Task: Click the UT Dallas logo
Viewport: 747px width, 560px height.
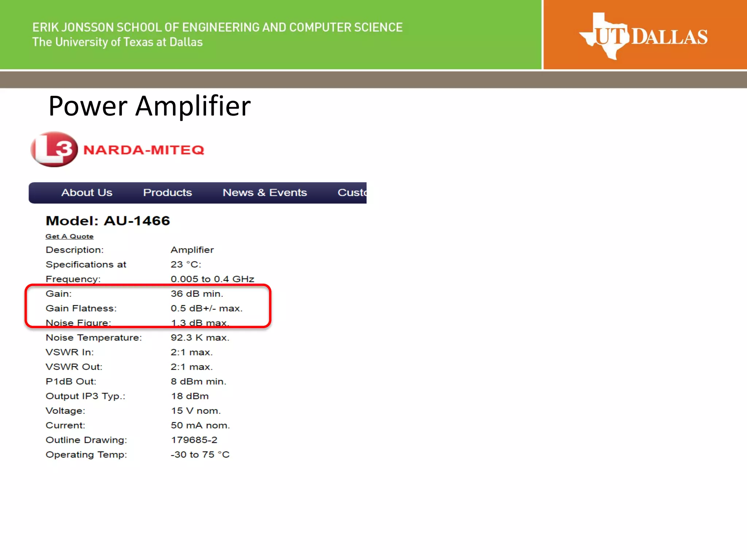Action: (x=643, y=36)
